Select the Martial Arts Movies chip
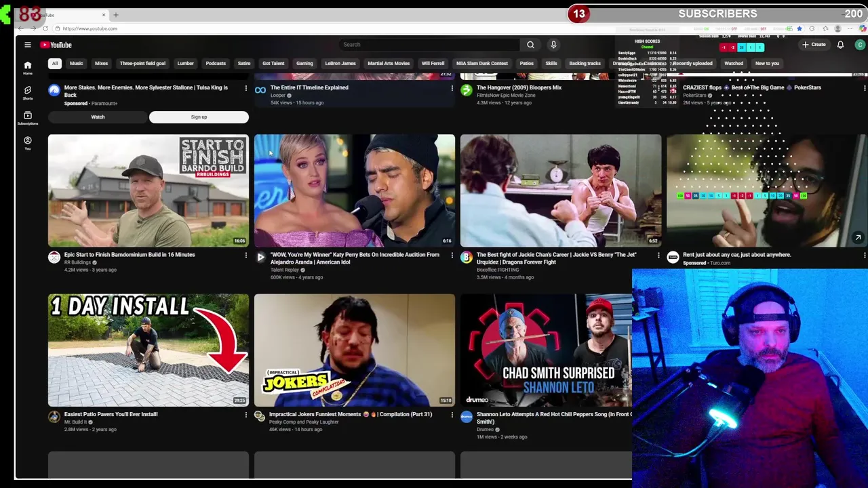868x488 pixels. (x=389, y=64)
